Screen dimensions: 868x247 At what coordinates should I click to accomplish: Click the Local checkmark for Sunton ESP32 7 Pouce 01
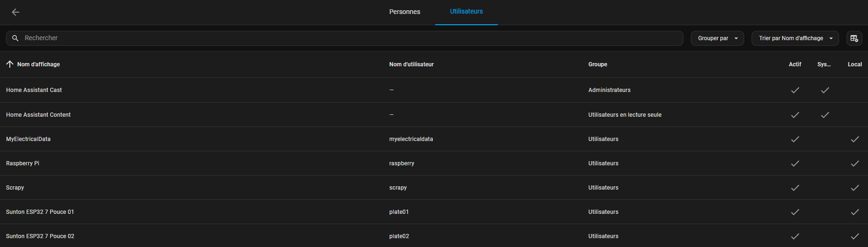855,212
